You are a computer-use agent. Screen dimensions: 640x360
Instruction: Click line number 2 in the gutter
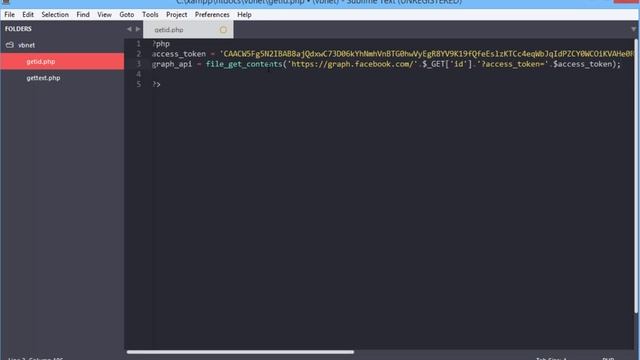138,54
